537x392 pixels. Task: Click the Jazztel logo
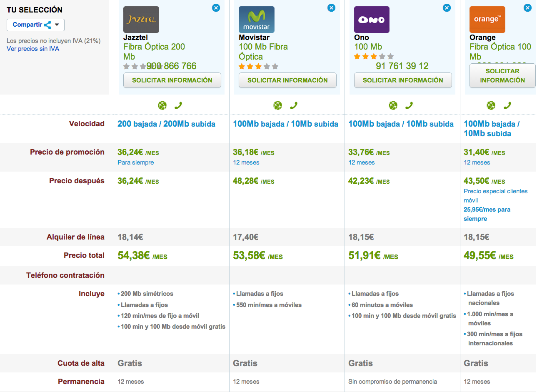click(x=141, y=20)
